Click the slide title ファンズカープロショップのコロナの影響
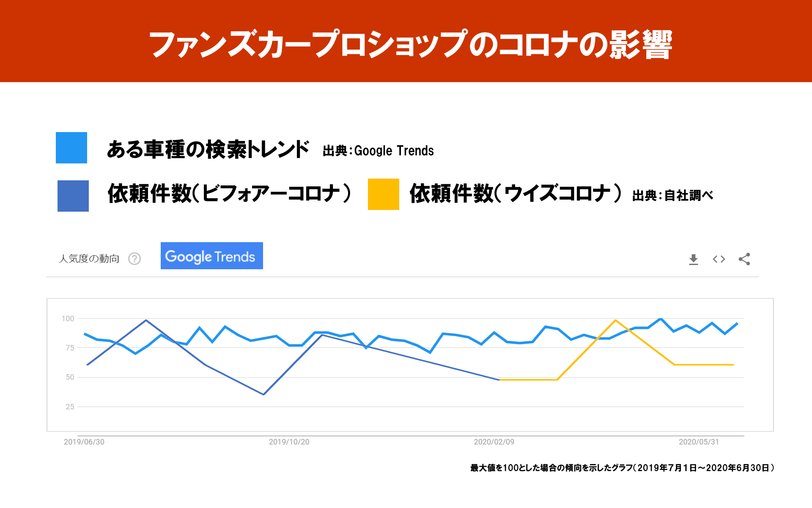 (x=410, y=44)
